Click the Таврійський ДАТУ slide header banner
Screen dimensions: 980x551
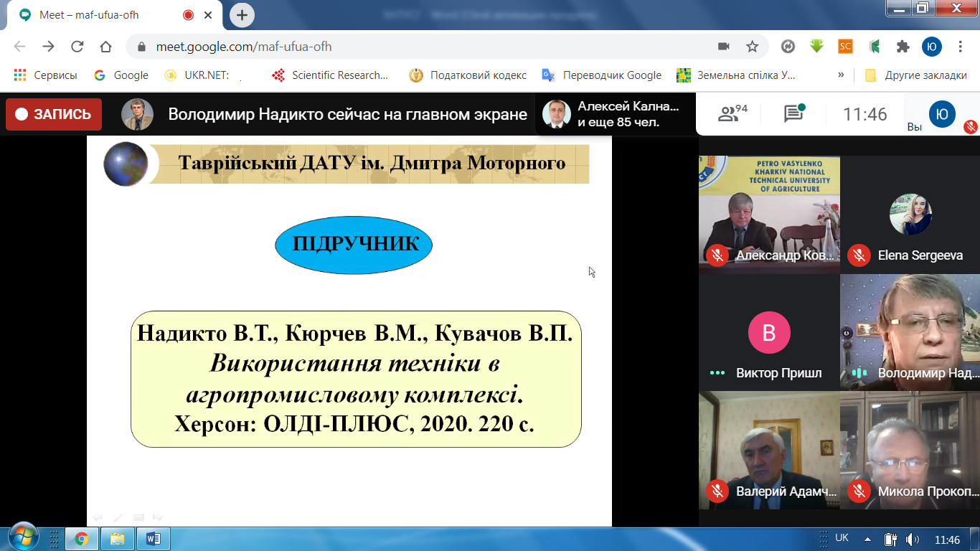pyautogui.click(x=347, y=164)
